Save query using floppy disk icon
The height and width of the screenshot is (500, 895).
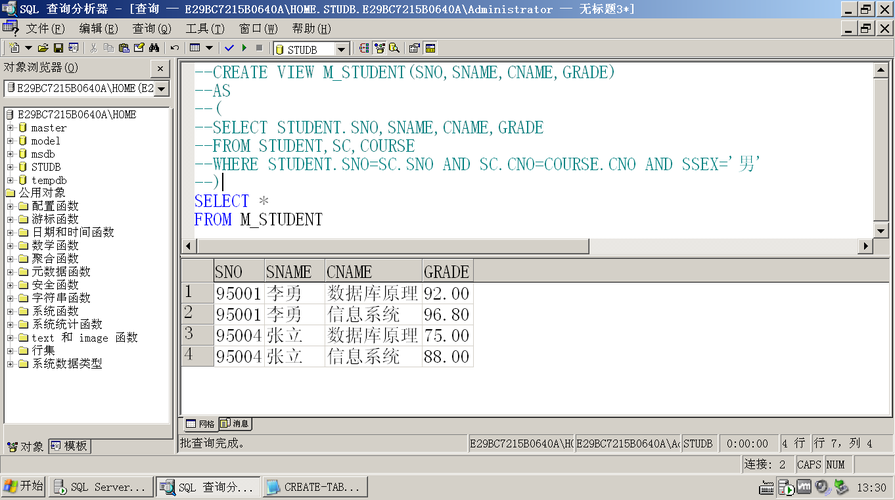click(58, 49)
